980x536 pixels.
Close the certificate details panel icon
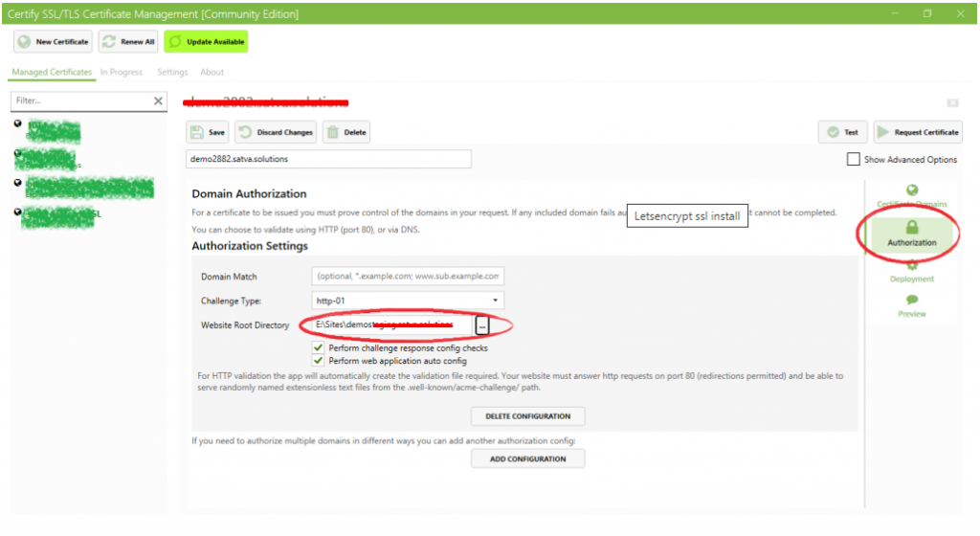[952, 102]
